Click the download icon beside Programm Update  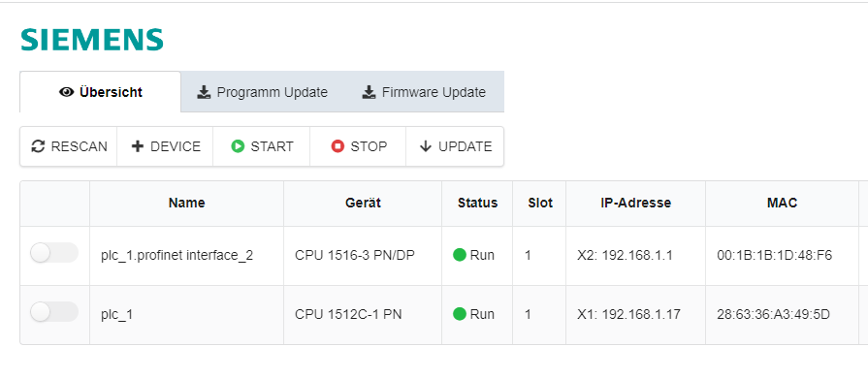[x=205, y=92]
